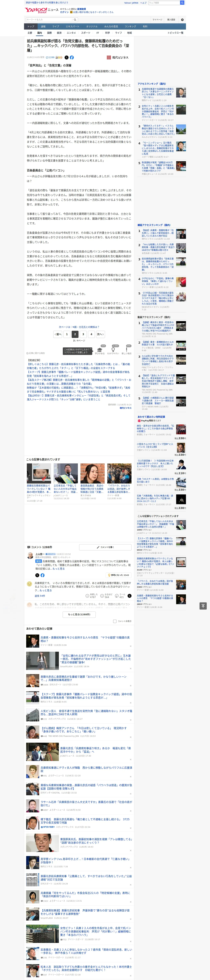Screen dimensions: 210x980
Task: Select the 国際 category
Action: [49, 33]
